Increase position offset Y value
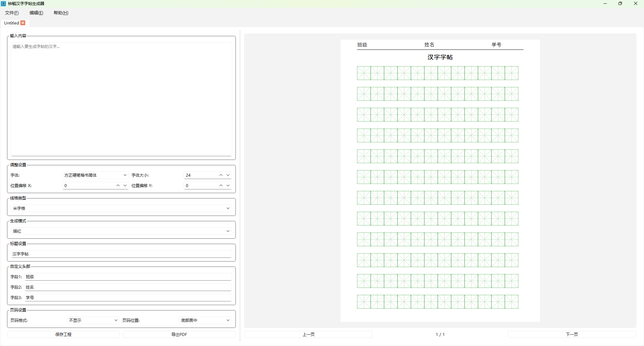This screenshot has height=346, width=644. [x=221, y=185]
